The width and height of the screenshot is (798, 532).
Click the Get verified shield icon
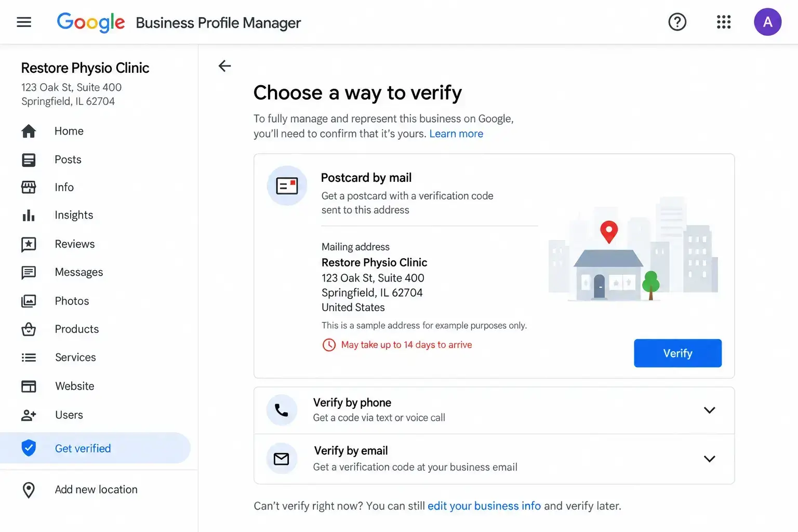[29, 448]
